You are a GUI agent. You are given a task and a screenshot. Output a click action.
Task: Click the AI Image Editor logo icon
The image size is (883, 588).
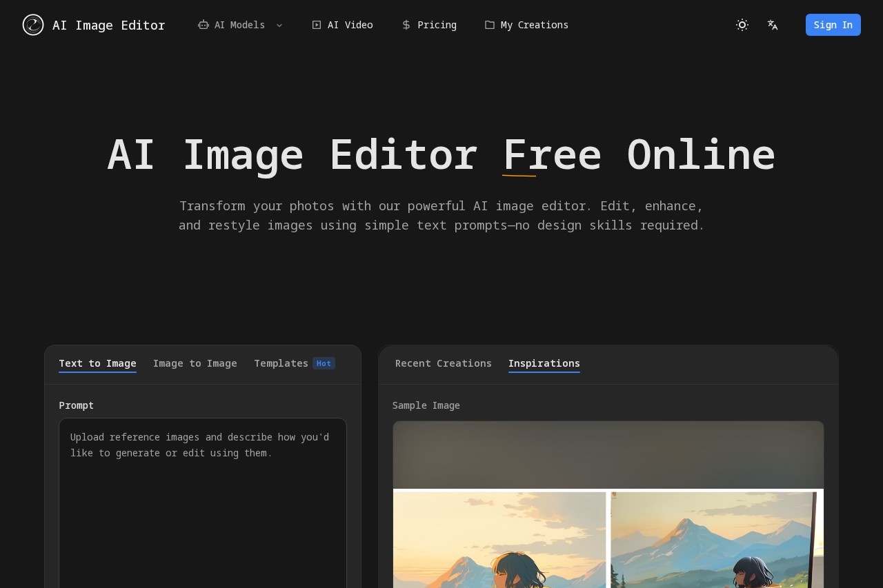(32, 25)
